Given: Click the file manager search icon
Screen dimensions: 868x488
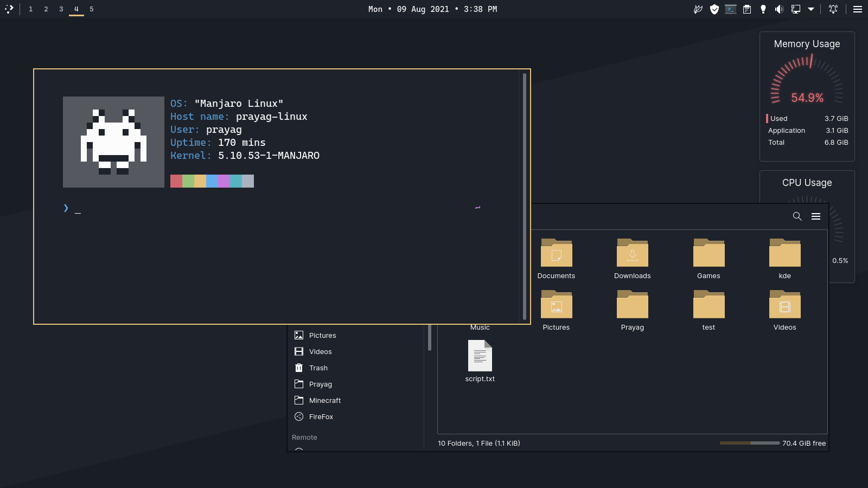Looking at the screenshot, I should click(797, 216).
